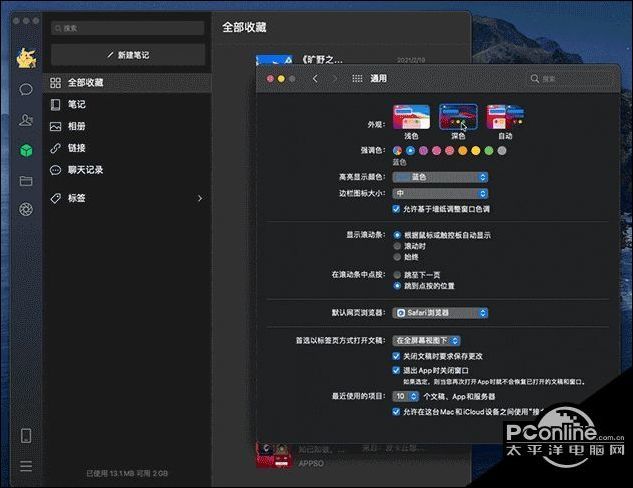Pick the green accent color swatch

coord(489,151)
